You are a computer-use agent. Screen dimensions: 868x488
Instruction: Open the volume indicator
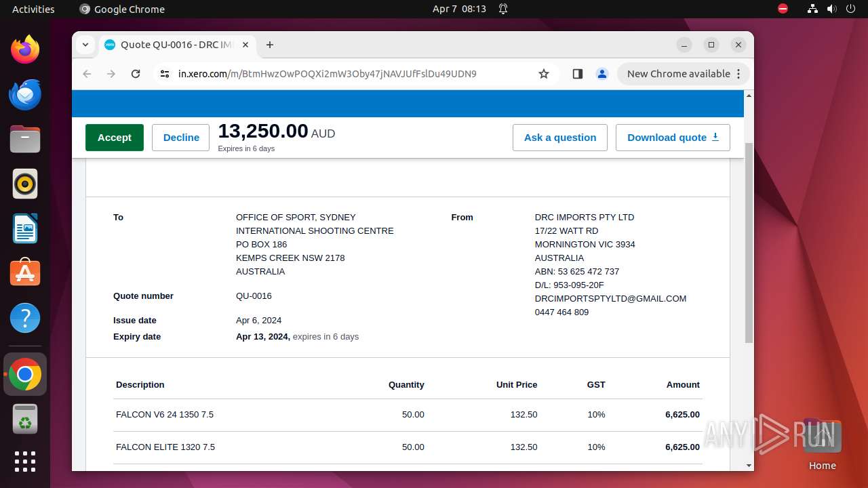click(x=831, y=9)
